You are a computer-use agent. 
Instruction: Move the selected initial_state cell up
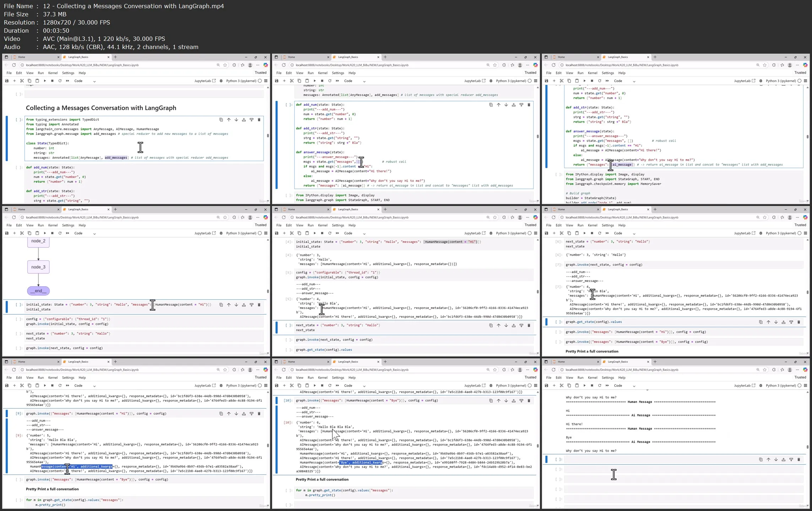pos(229,305)
